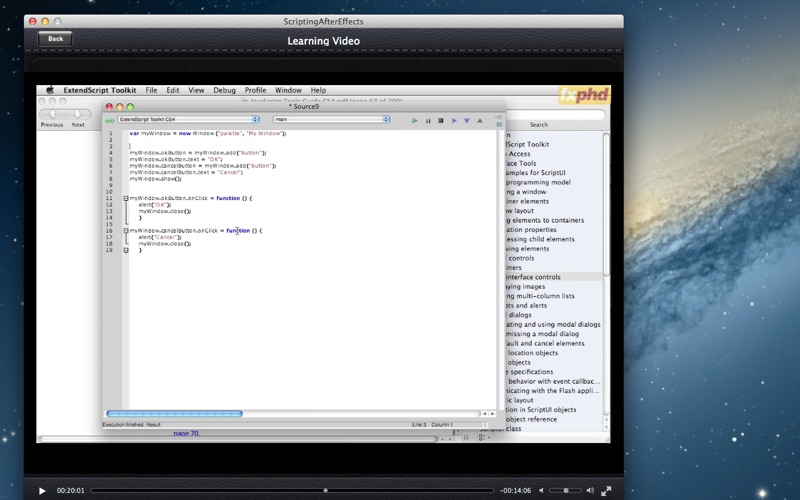Click the PDF outline vertical scrollbar

point(606,204)
